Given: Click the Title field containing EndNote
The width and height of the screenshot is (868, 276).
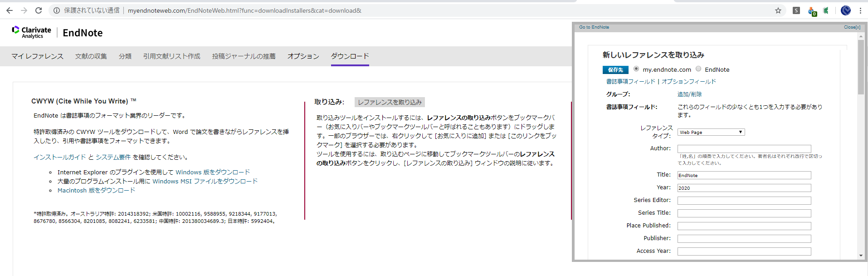Looking at the screenshot, I should pos(744,175).
